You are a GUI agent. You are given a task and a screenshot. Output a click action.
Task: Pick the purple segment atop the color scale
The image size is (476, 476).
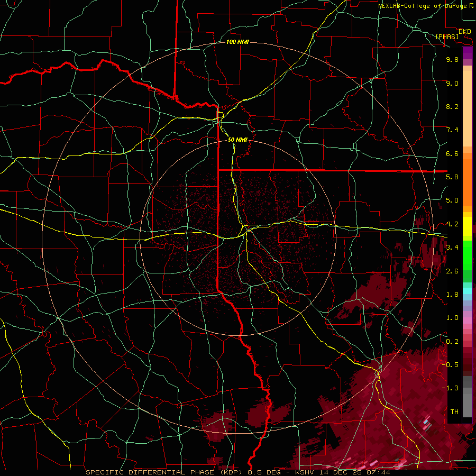[467, 53]
